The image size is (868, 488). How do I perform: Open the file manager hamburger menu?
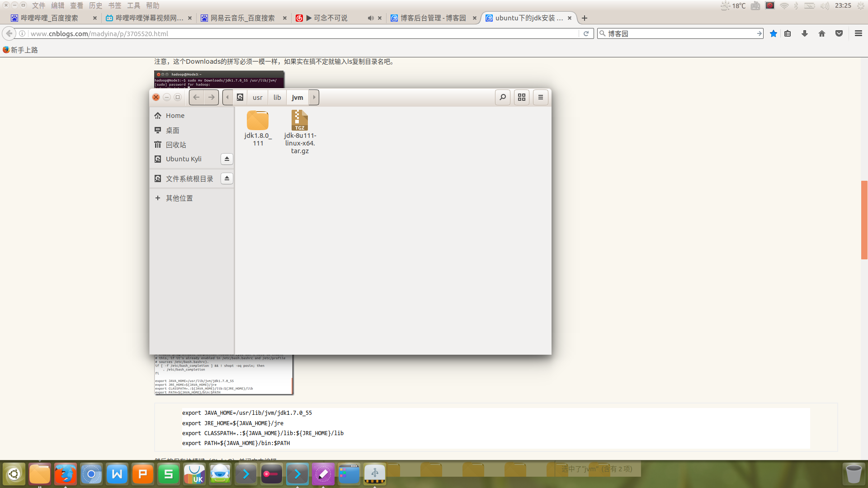click(x=540, y=97)
